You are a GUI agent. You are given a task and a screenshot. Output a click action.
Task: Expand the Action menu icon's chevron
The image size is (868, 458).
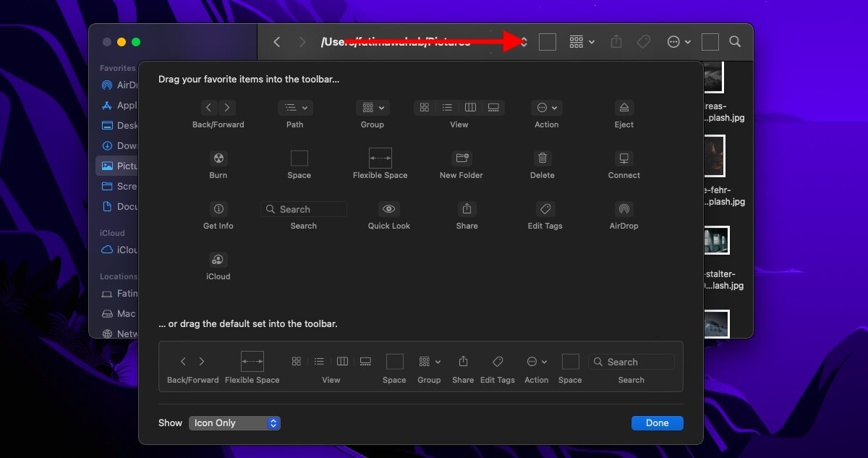click(554, 107)
